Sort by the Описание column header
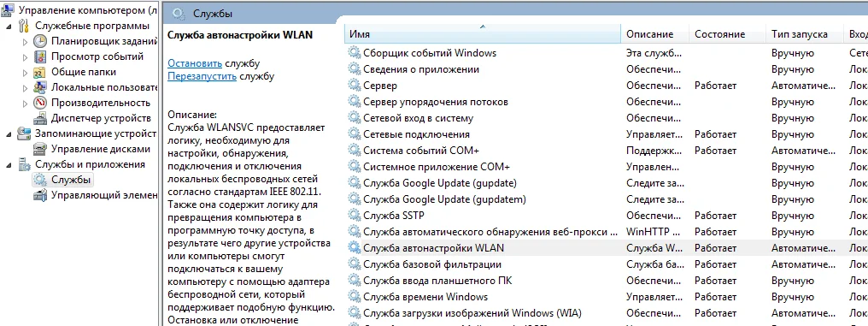 coord(655,34)
